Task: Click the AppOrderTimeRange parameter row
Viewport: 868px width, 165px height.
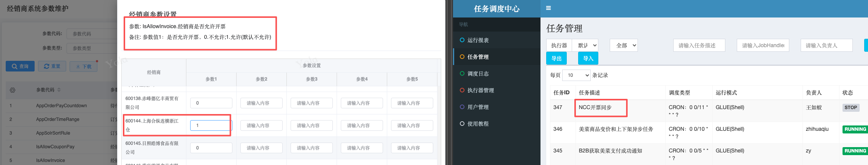Action: click(61, 119)
